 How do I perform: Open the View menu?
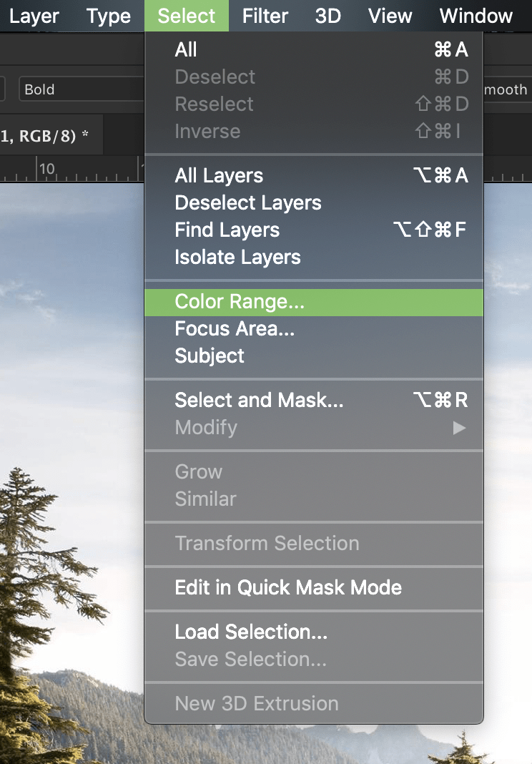click(x=390, y=16)
